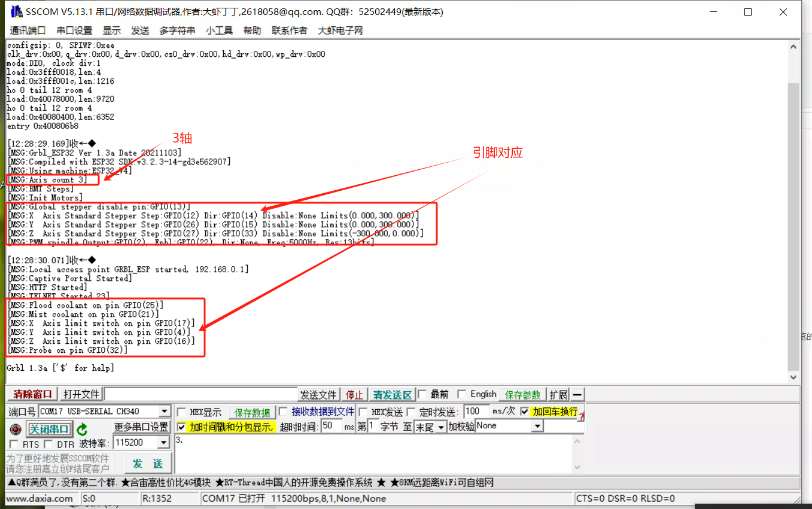The height and width of the screenshot is (509, 812).
Task: Open the 小工具 menu
Action: 220,30
